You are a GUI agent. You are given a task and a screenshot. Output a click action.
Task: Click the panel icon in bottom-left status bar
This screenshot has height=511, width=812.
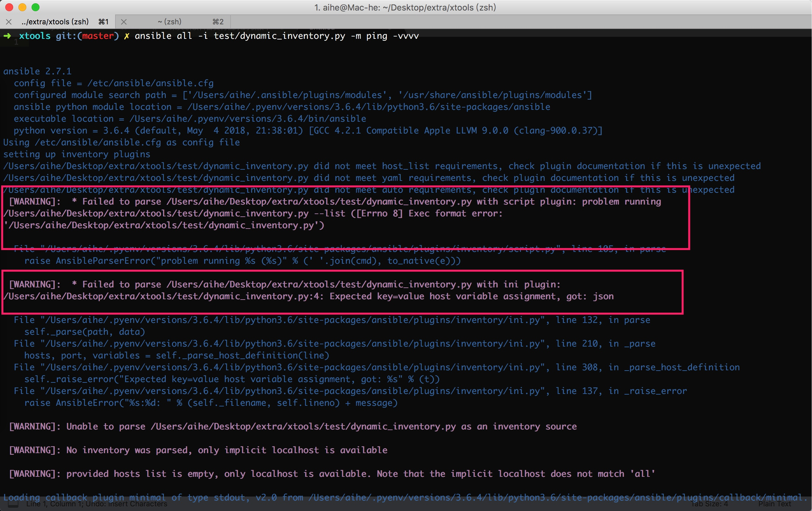[x=13, y=504]
